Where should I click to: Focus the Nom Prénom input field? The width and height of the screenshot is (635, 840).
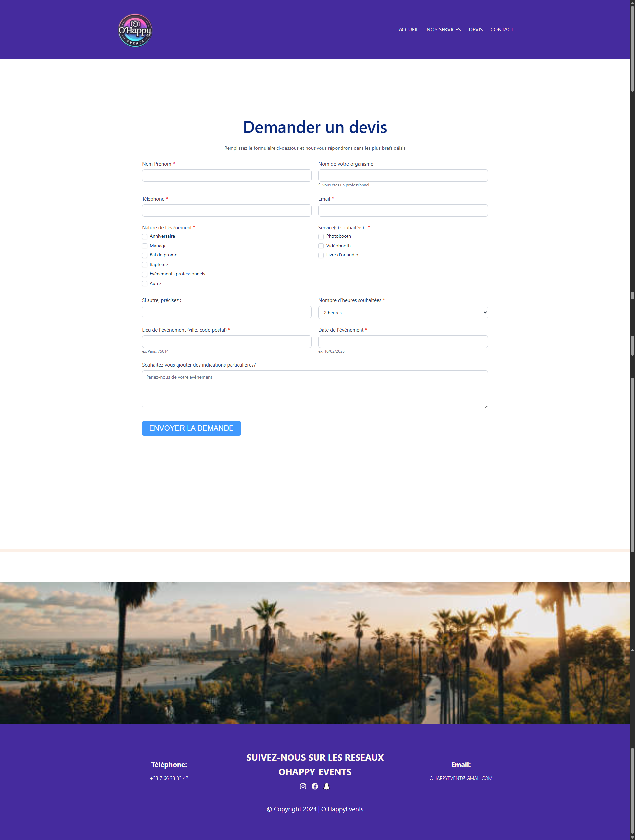227,175
